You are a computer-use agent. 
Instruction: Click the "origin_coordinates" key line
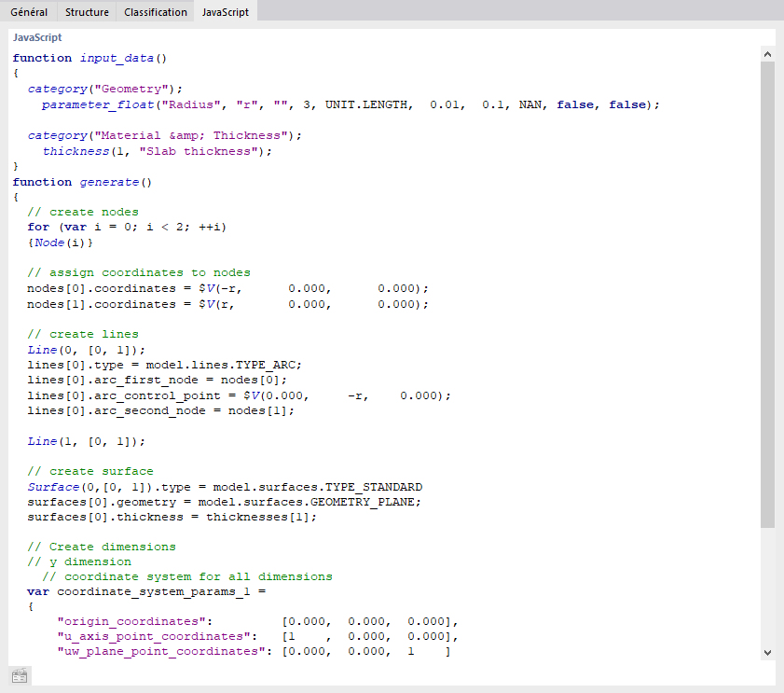257,621
